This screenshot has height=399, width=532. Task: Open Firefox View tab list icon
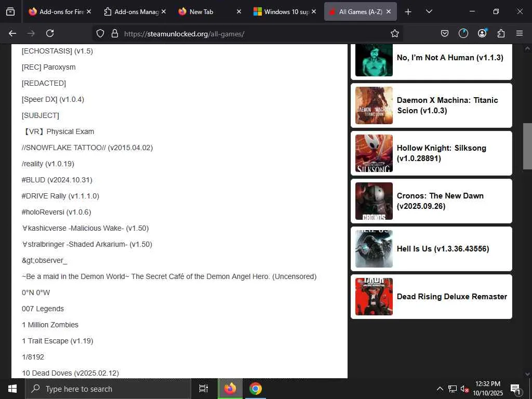tap(10, 11)
